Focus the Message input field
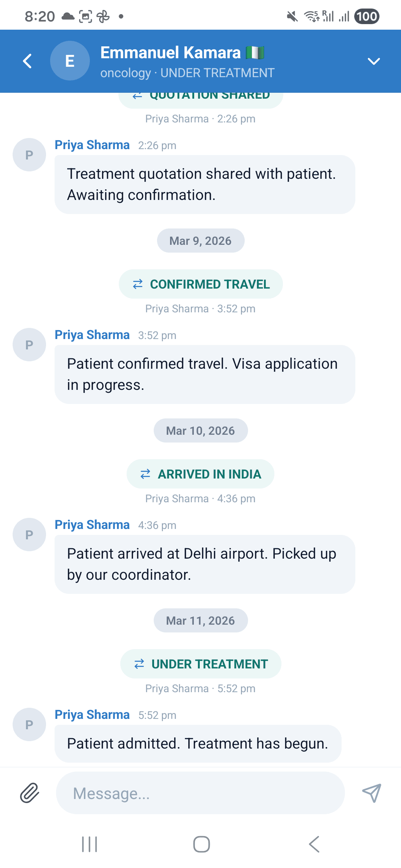This screenshot has height=868, width=401. 200,793
